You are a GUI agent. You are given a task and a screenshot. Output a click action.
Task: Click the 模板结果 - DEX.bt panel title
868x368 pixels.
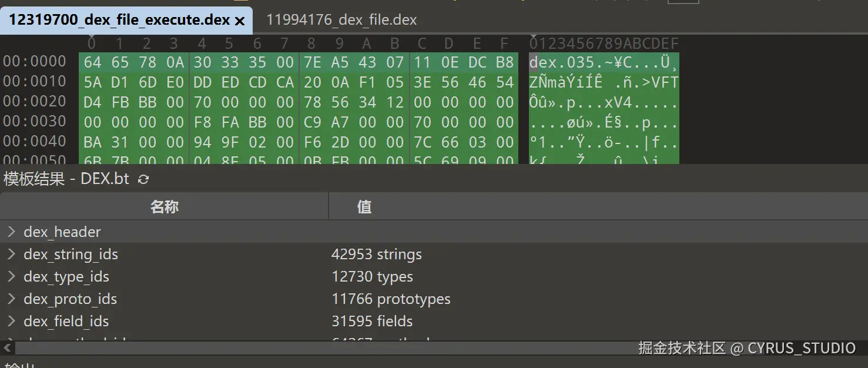[66, 179]
